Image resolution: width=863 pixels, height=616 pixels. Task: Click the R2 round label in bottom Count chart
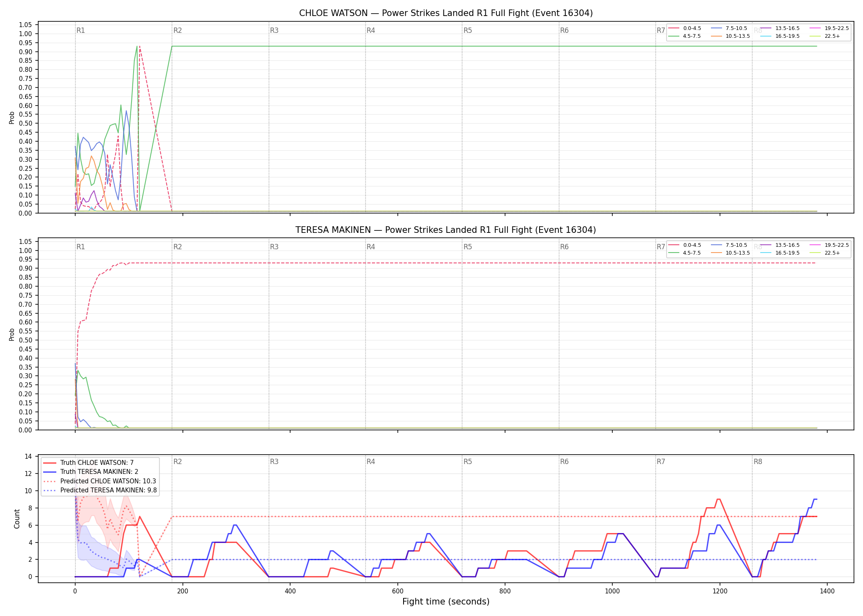click(x=178, y=462)
